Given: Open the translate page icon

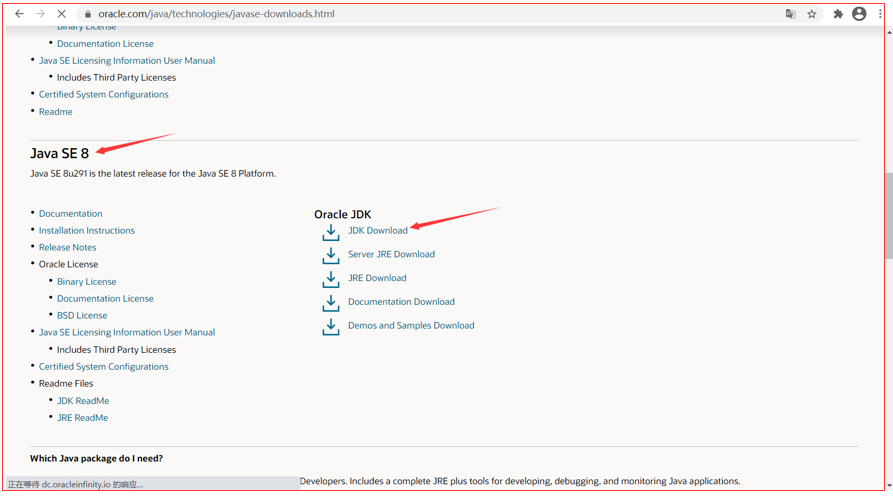Looking at the screenshot, I should 790,14.
